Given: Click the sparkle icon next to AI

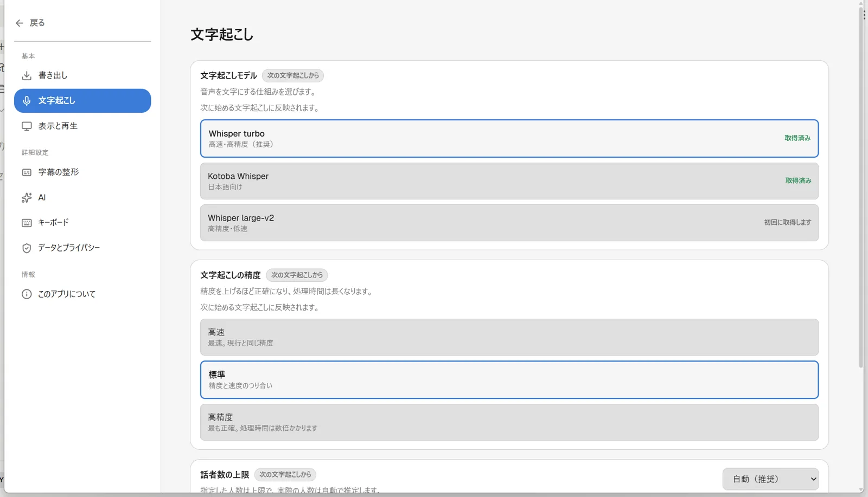Looking at the screenshot, I should point(27,198).
